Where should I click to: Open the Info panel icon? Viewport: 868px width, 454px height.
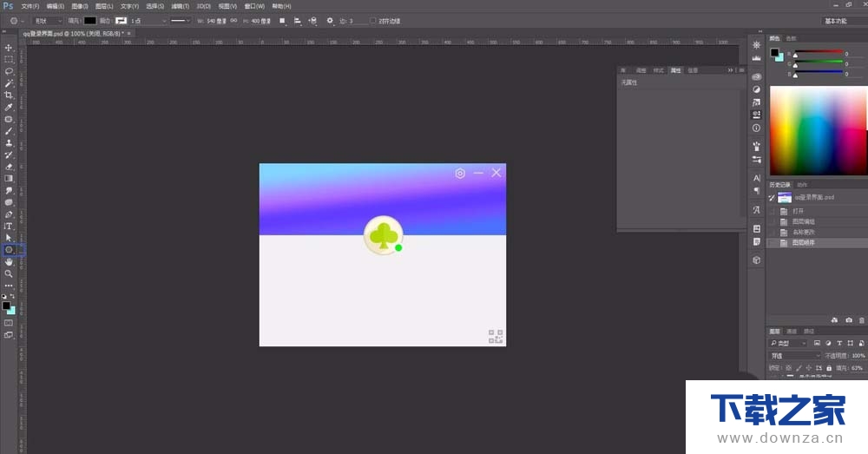coord(757,128)
